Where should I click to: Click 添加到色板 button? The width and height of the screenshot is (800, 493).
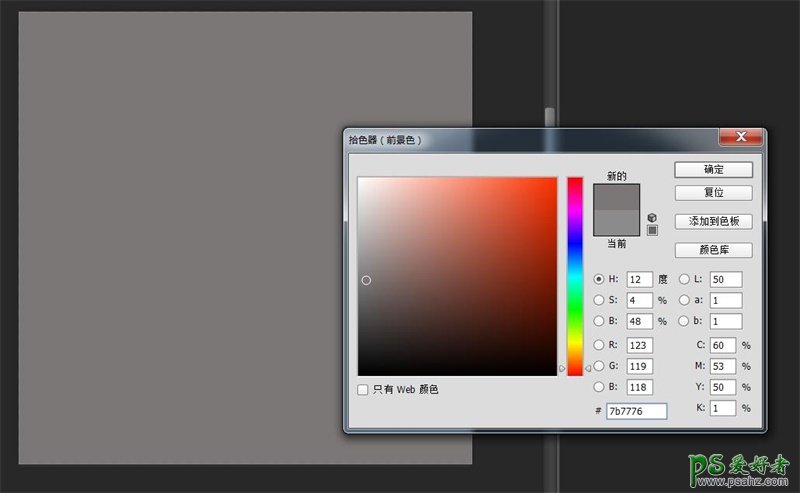pos(713,221)
